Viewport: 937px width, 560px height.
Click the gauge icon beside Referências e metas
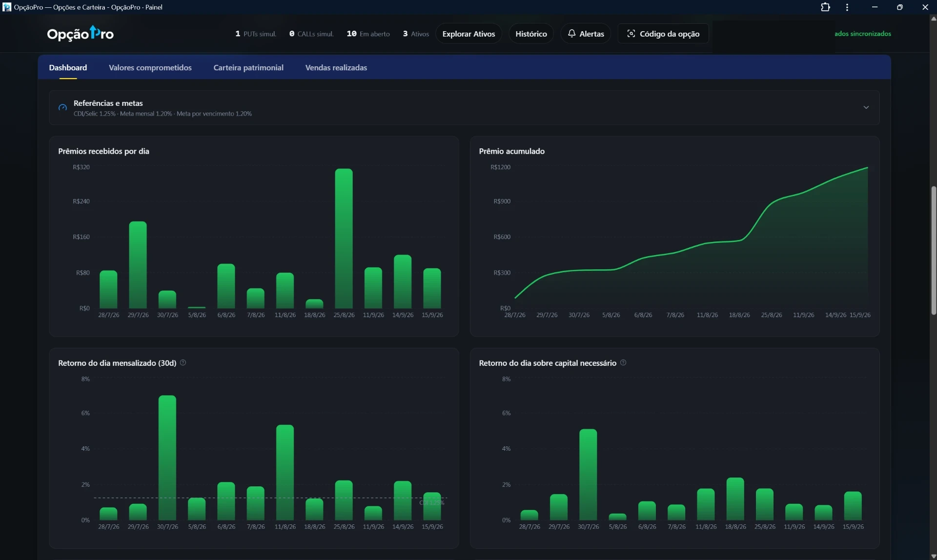click(62, 108)
